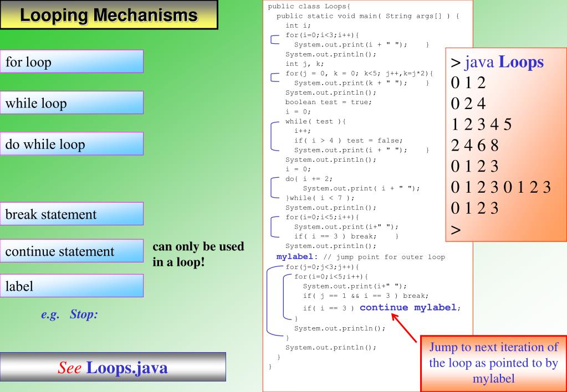567x392 pixels.
Task: Click the 'continue statement' box
Action: pyautogui.click(x=71, y=251)
